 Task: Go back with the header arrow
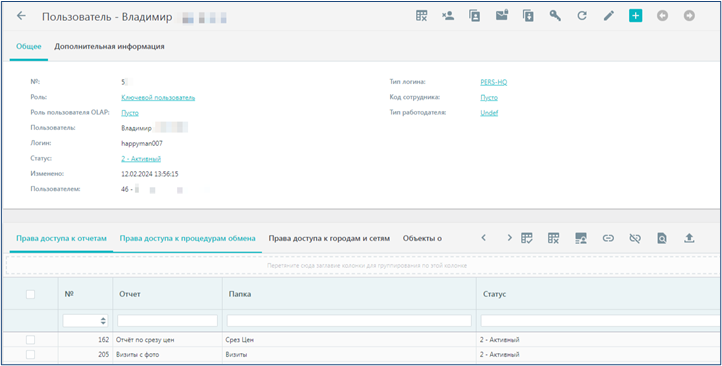21,16
